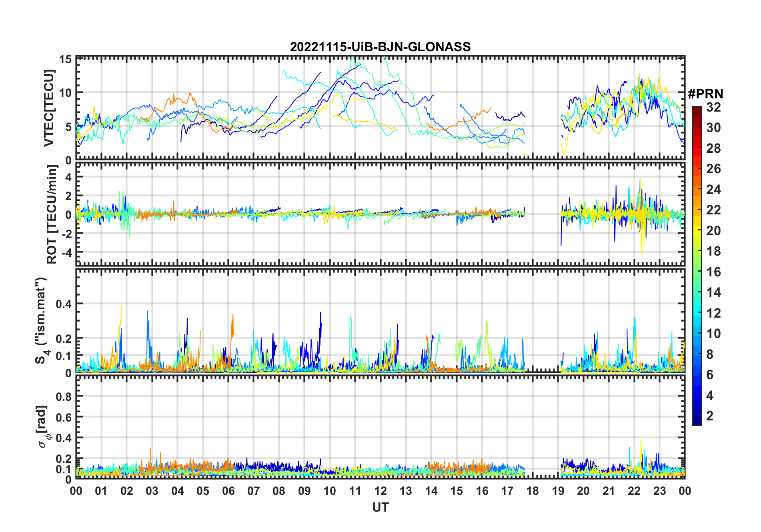Click colorbar tick label 8
Screen dimensions: 761x532
[710, 354]
